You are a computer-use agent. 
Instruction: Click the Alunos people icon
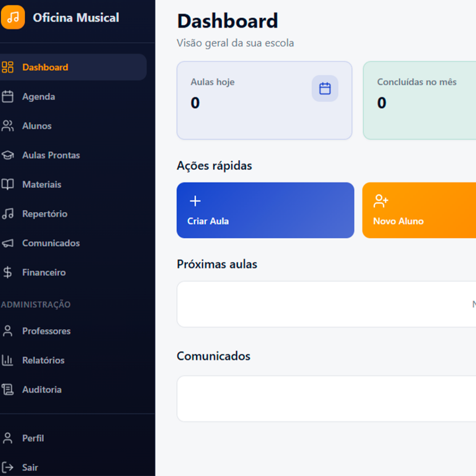7,126
